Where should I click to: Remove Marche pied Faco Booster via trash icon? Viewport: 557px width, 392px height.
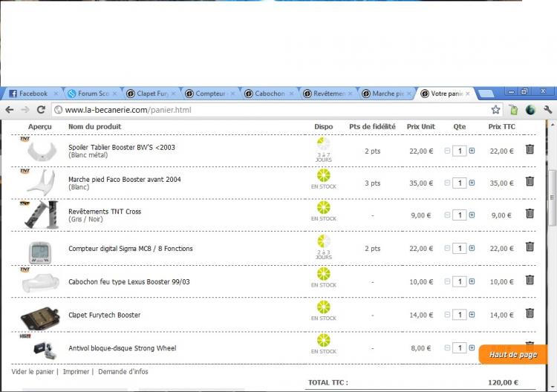530,181
